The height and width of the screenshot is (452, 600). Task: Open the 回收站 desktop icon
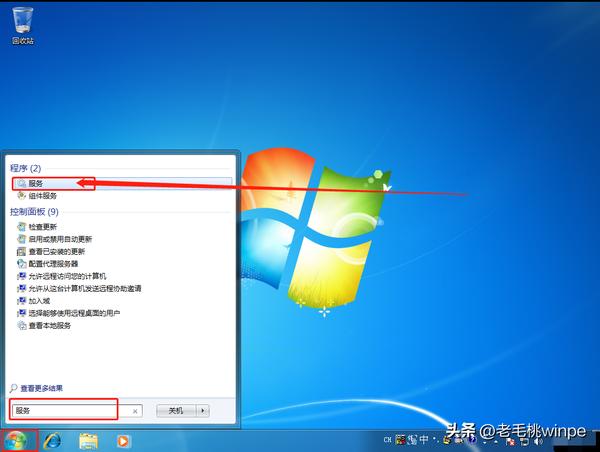(23, 26)
